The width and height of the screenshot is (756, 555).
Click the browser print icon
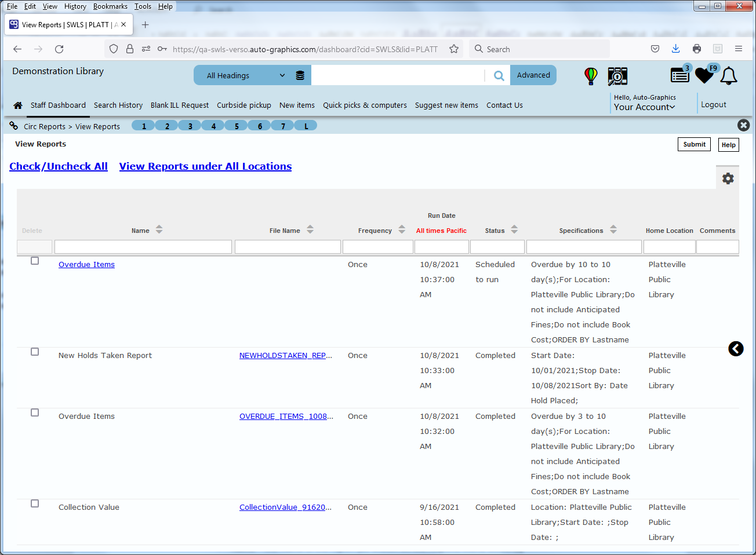(x=697, y=49)
